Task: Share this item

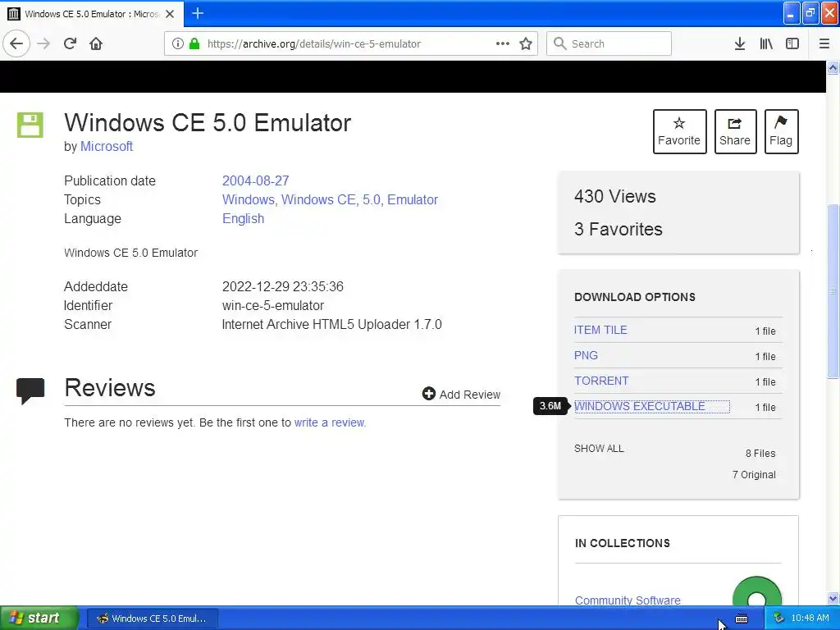Action: click(735, 131)
